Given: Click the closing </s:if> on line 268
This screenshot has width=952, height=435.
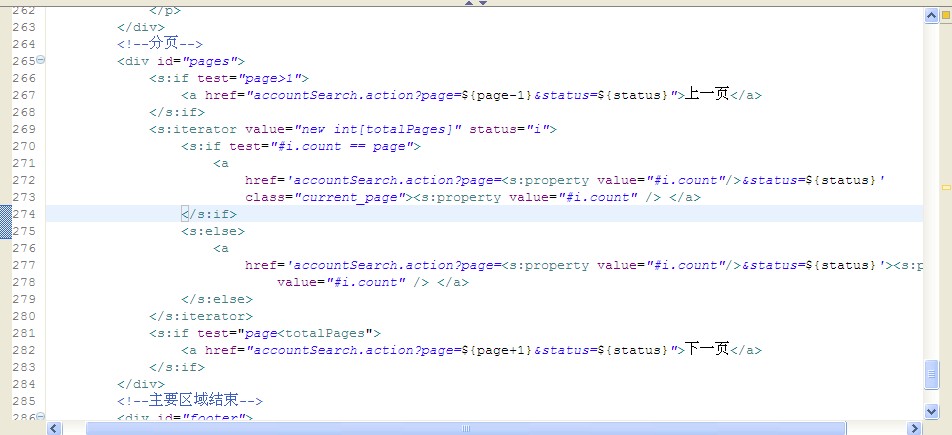Looking at the screenshot, I should coord(177,112).
